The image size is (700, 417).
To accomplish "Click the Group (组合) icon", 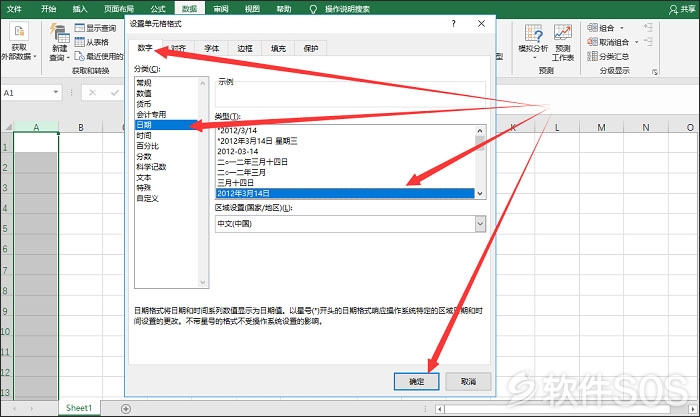I will pos(592,28).
